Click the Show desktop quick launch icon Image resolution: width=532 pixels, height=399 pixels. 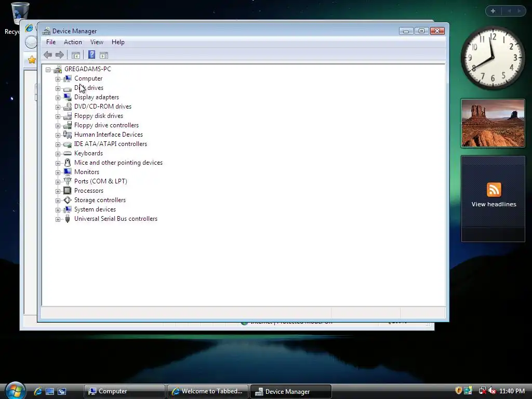click(50, 391)
